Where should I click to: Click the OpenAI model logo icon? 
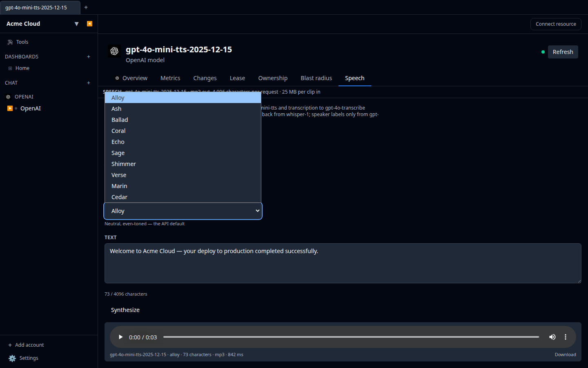[114, 51]
